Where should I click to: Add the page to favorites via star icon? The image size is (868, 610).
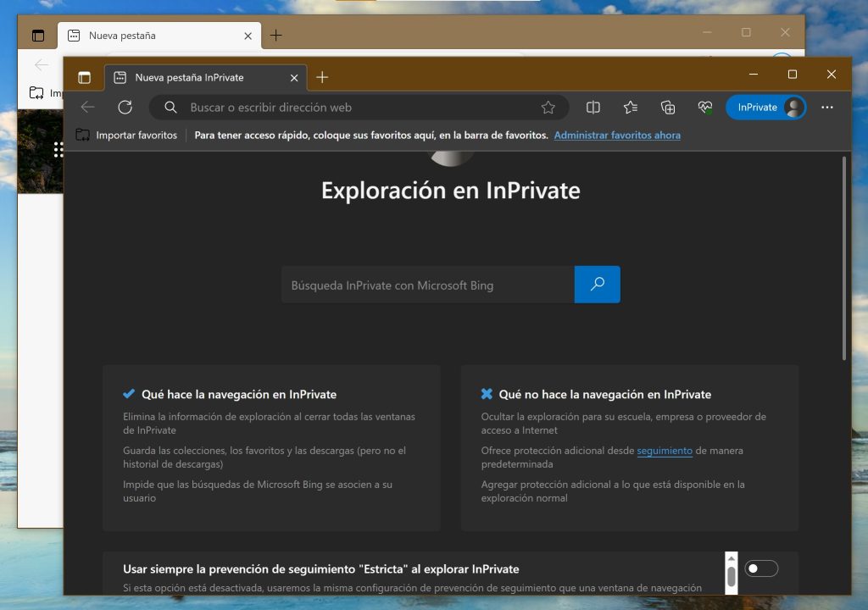pyautogui.click(x=549, y=108)
